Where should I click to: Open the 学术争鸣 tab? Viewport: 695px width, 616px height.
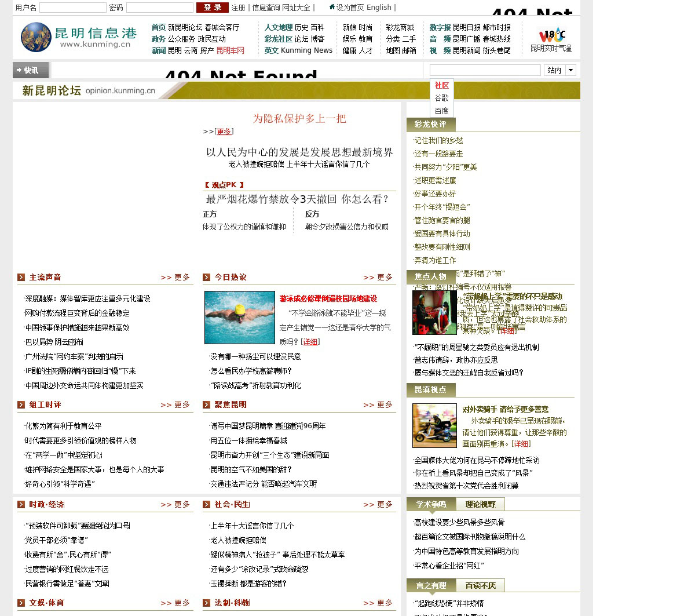click(431, 504)
